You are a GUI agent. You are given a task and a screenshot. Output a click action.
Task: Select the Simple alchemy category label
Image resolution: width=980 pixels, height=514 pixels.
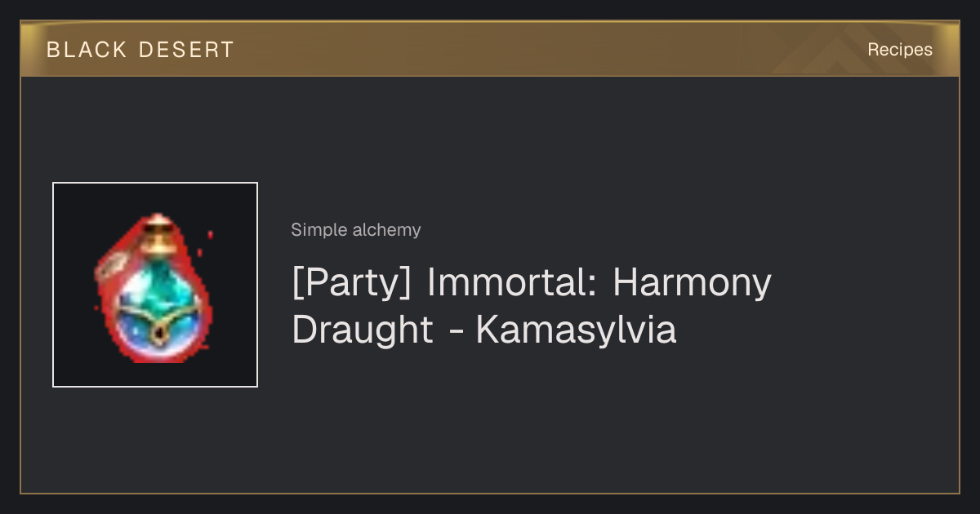[356, 230]
